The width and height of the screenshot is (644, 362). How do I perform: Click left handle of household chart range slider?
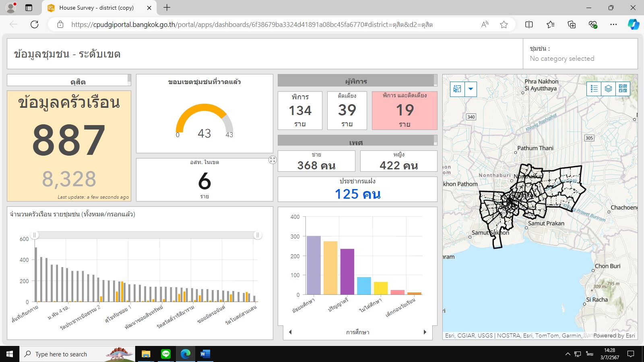tap(35, 235)
